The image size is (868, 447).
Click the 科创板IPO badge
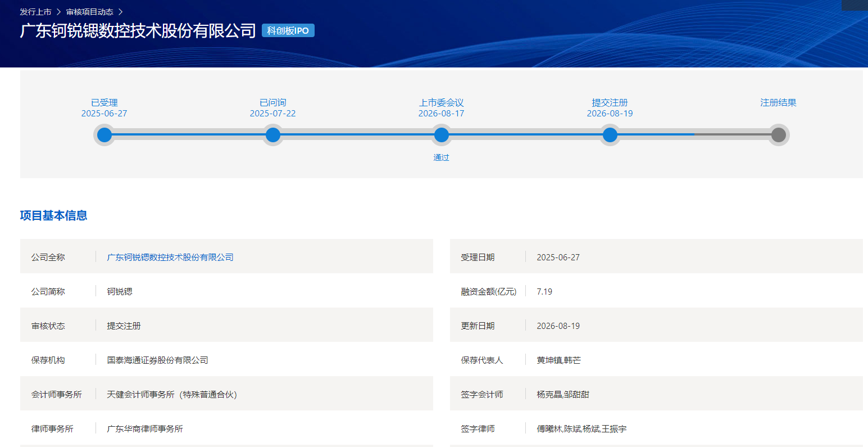(288, 31)
